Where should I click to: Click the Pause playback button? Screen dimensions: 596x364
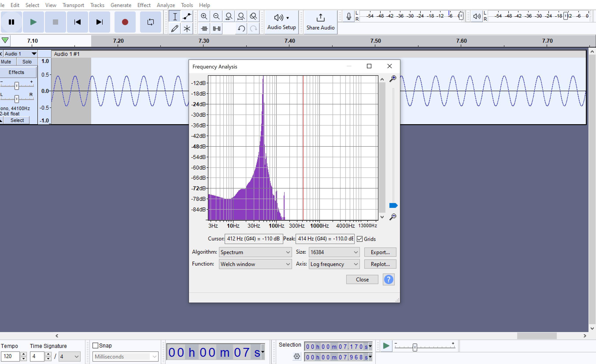11,22
